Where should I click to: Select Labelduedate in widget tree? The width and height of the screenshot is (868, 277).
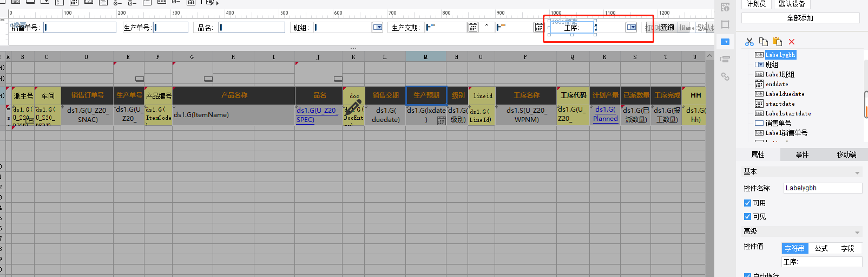point(785,94)
